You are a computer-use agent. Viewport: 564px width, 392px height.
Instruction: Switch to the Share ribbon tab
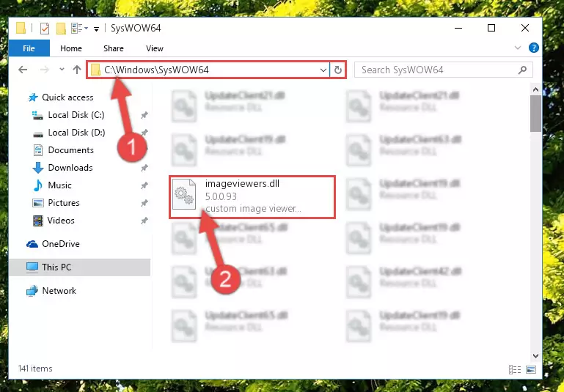pos(113,48)
